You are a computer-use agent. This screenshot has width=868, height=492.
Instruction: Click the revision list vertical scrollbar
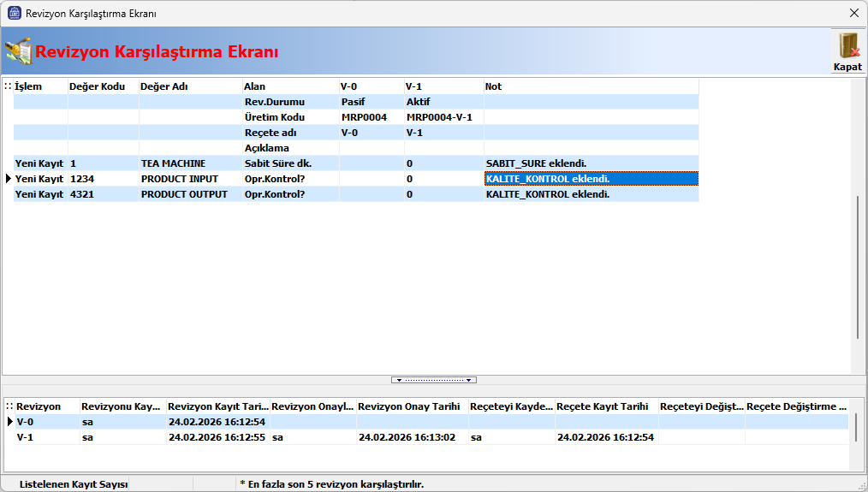click(856, 427)
